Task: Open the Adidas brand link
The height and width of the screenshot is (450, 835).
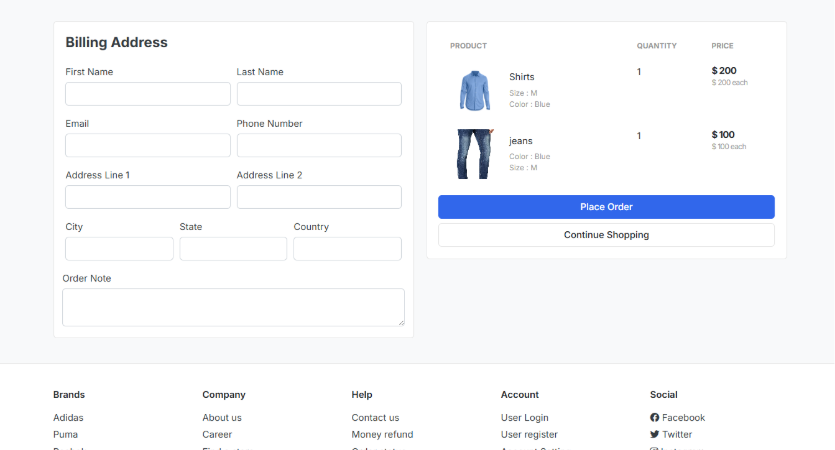Action: pyautogui.click(x=68, y=418)
